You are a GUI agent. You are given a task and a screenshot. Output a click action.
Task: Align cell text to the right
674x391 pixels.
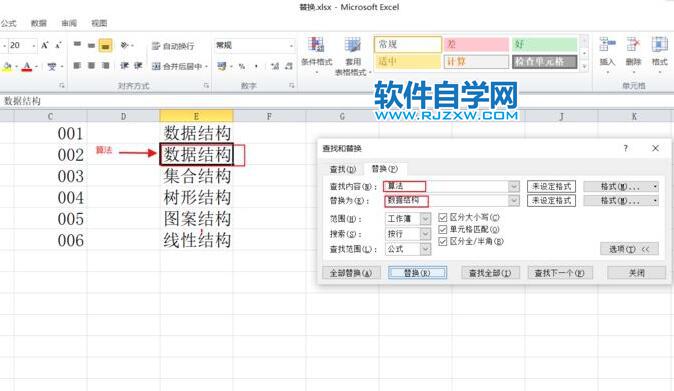105,65
